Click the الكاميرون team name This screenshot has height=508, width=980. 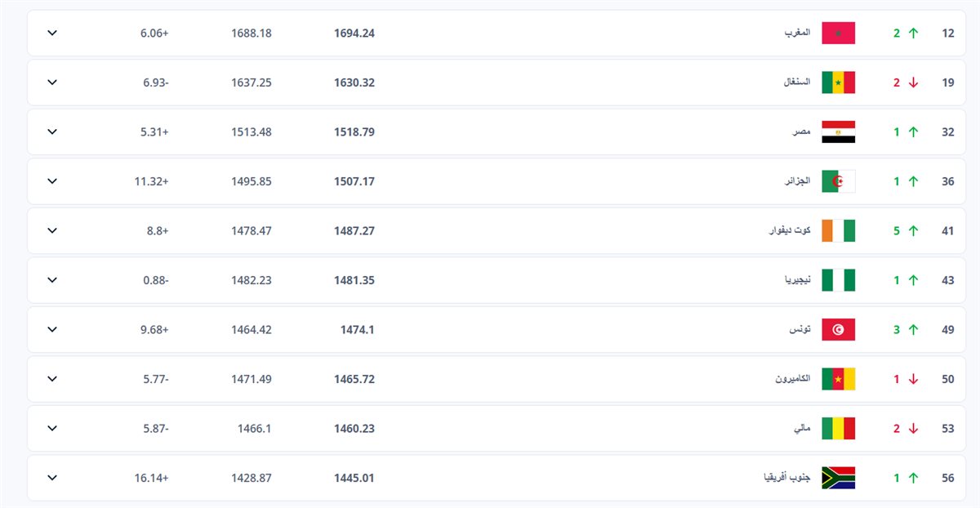(x=792, y=379)
